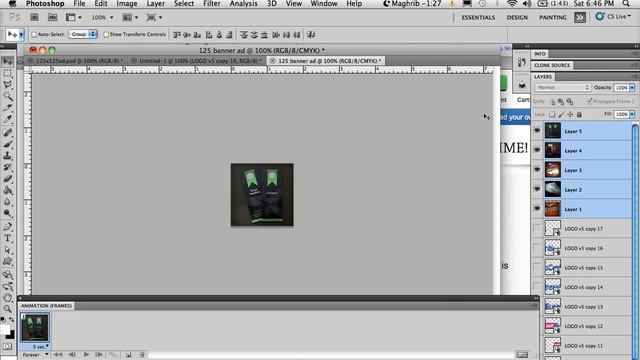The width and height of the screenshot is (640, 360).
Task: Click the Spotlight search icon
Action: 626,4
